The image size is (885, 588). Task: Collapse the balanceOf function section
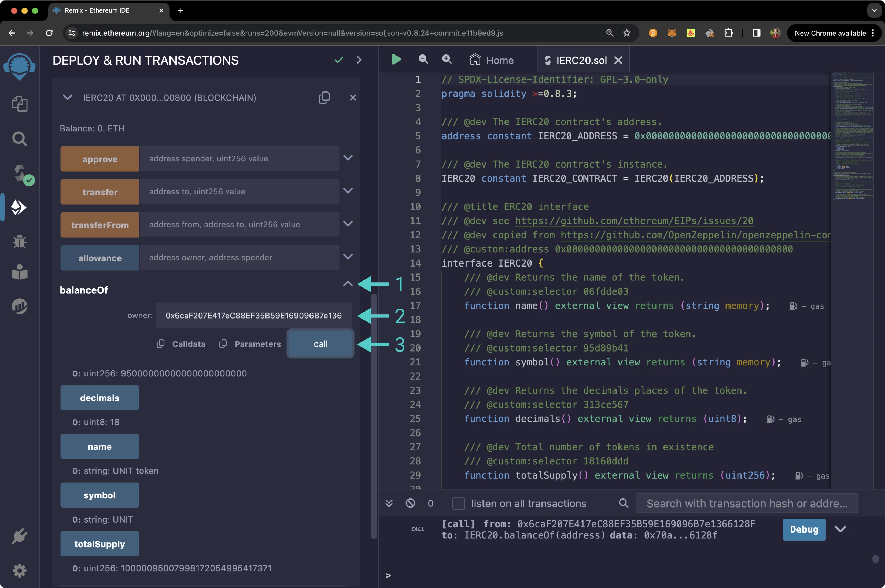click(348, 283)
